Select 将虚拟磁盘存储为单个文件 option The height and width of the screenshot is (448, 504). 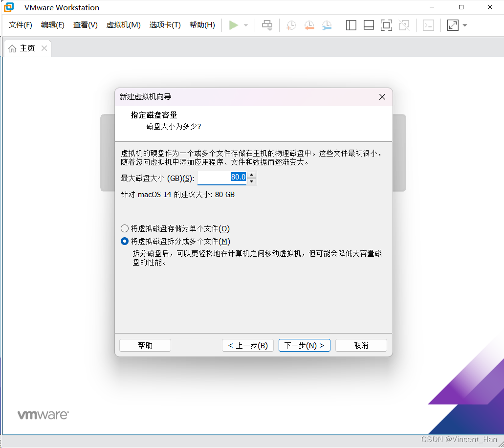[175, 229]
